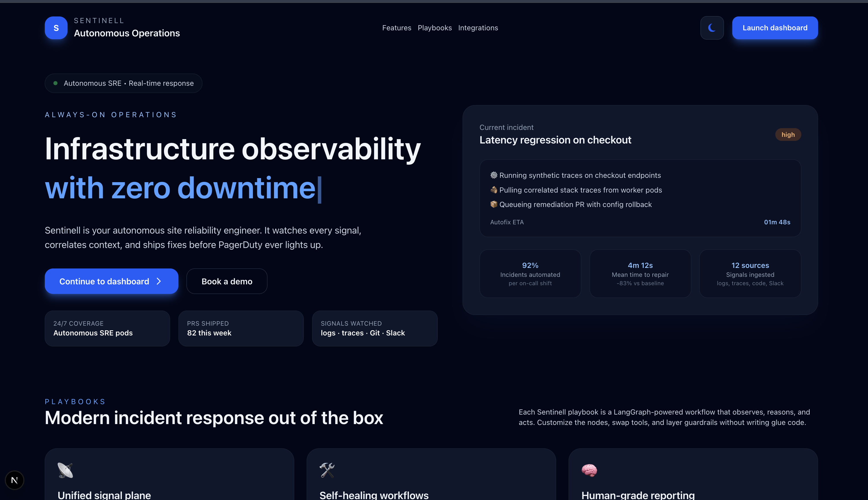Click the blue Sentinell S logo
868x500 pixels.
[x=56, y=28]
